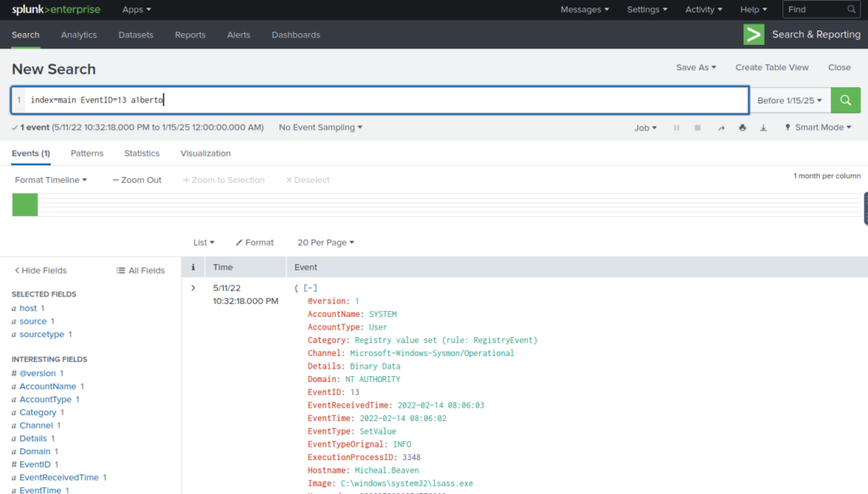Click Create Table View button
The width and height of the screenshot is (868, 494).
point(771,68)
